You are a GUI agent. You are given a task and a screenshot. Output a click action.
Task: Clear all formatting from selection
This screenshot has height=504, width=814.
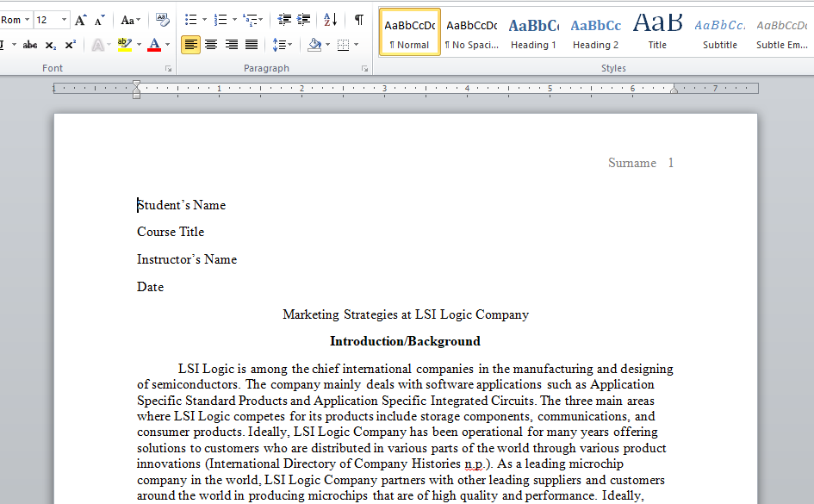coord(163,20)
